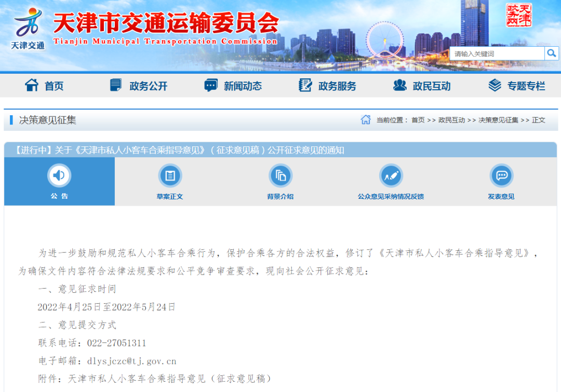Click Tianjin Municipal Transportation Commission English subtitle
This screenshot has width=561, height=392.
pyautogui.click(x=165, y=42)
